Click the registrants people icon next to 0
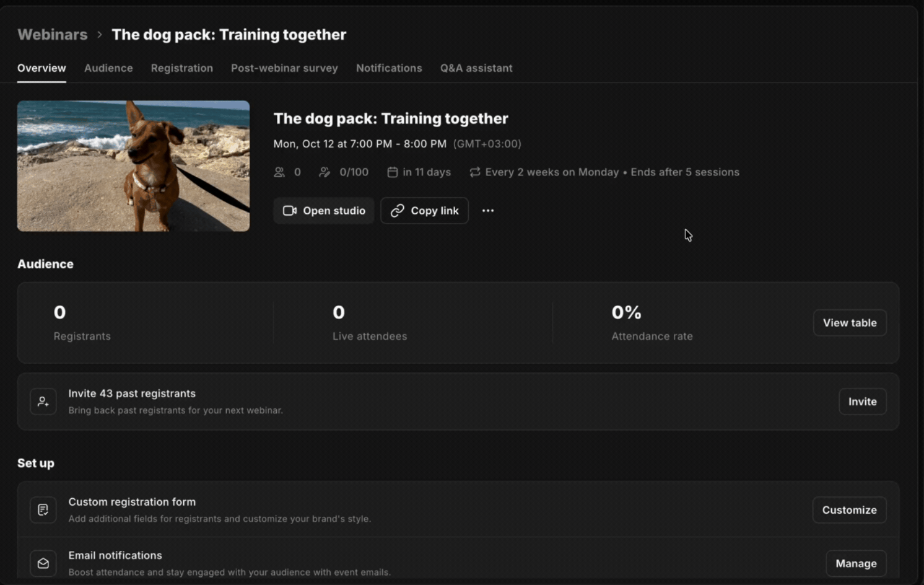Screen dimensions: 924x585 (x=279, y=172)
